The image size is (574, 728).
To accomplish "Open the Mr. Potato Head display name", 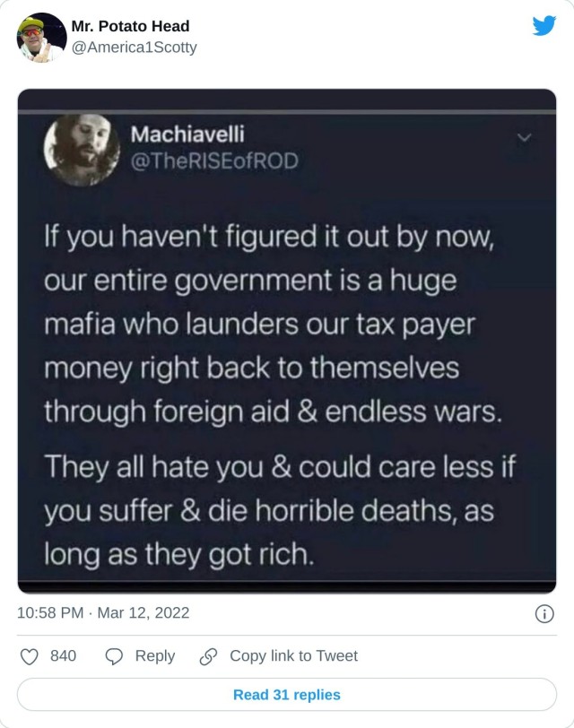I will 130,26.
